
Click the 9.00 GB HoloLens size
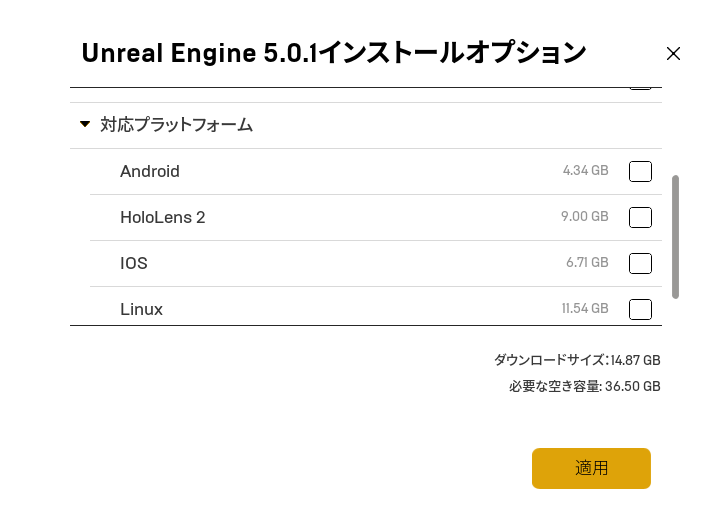tap(585, 217)
